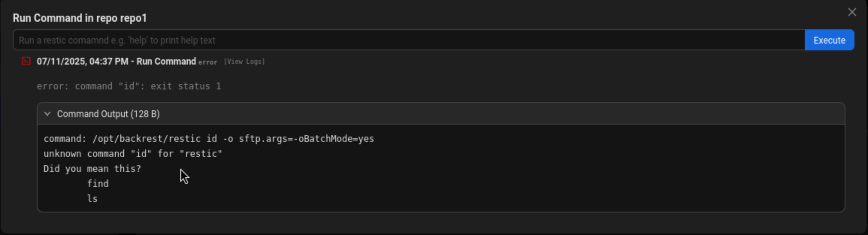Click the "Run Command in repo repo1" title
This screenshot has height=235, width=868.
80,18
